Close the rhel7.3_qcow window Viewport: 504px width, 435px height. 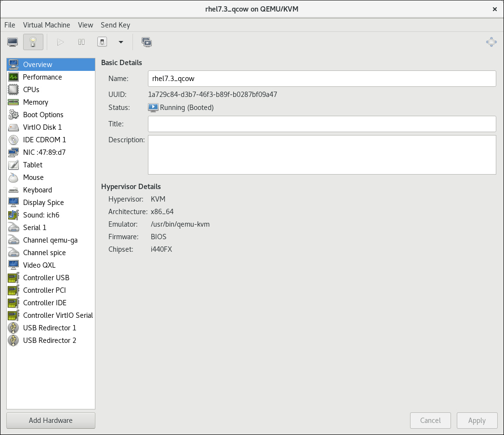click(x=495, y=9)
